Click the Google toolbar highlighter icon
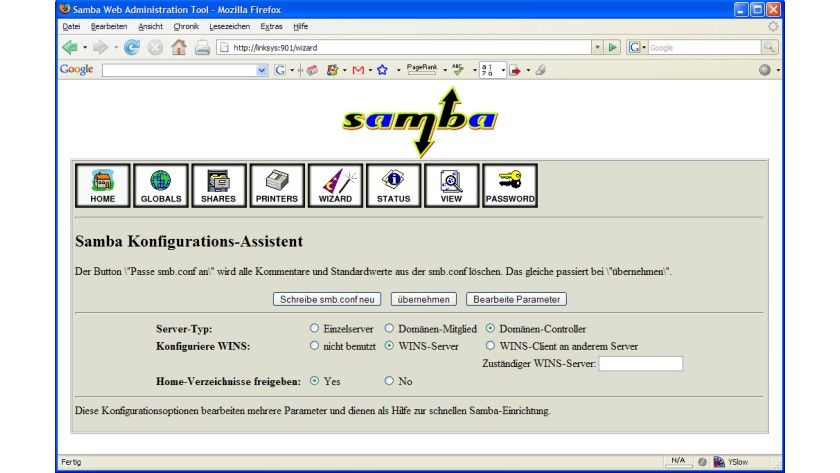 point(541,70)
